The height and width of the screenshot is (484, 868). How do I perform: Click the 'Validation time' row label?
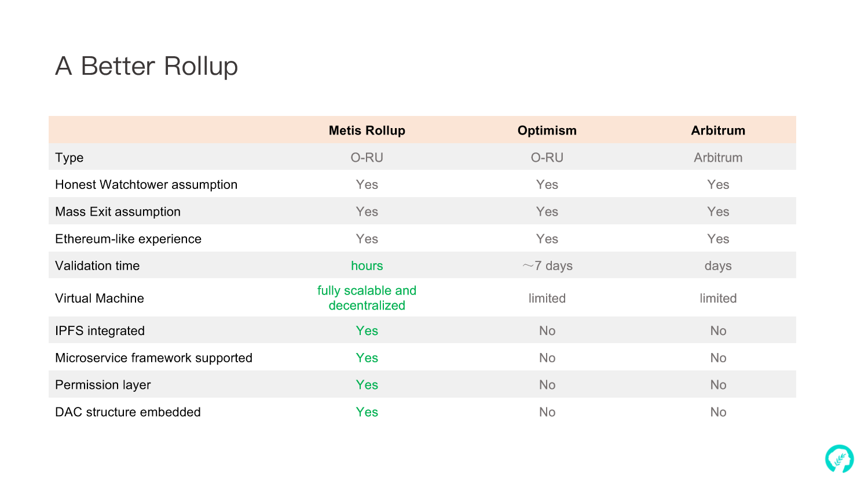pos(97,266)
